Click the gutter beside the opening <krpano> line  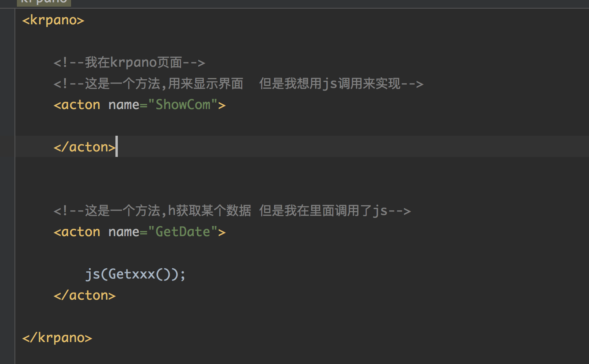(x=7, y=20)
